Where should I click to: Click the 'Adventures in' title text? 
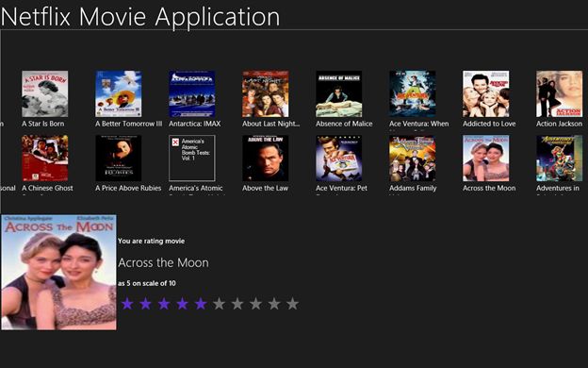pos(558,188)
